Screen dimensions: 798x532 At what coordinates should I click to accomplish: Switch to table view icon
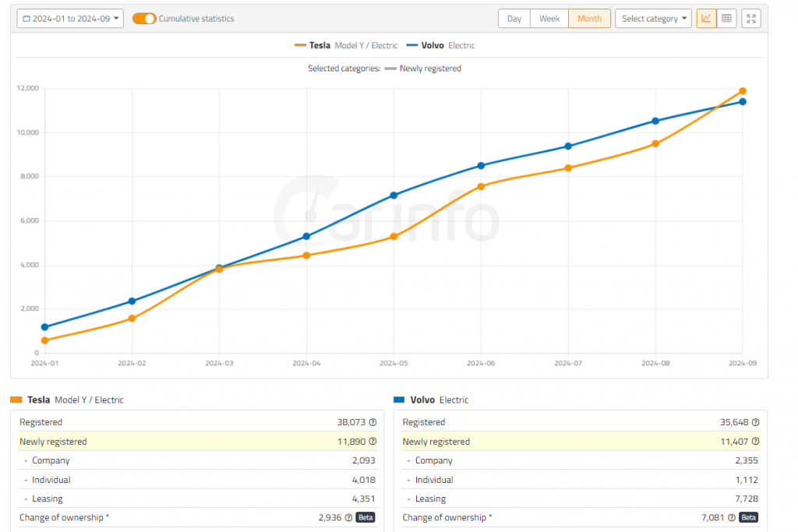(x=726, y=19)
